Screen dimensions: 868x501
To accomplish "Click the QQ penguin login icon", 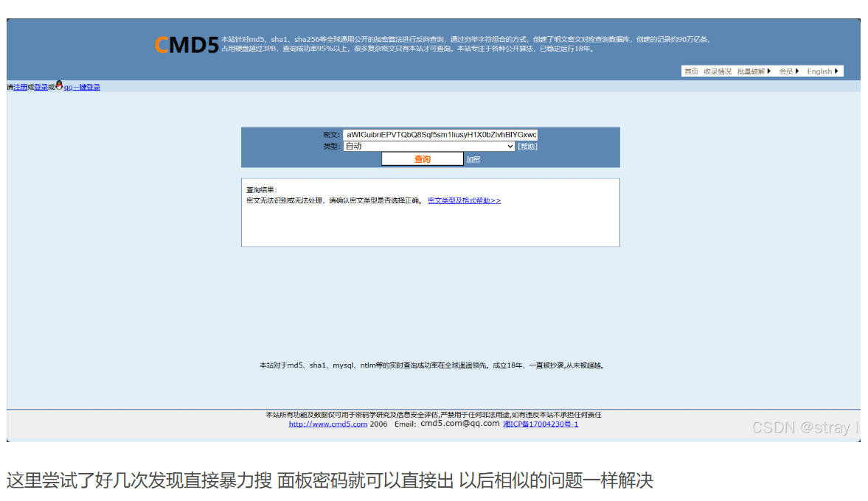I will [59, 86].
